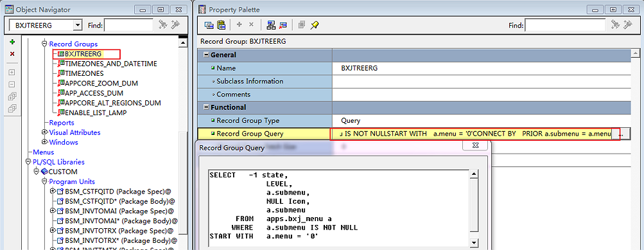
Task: Click CUSTOM library book icon
Action: coord(44,172)
